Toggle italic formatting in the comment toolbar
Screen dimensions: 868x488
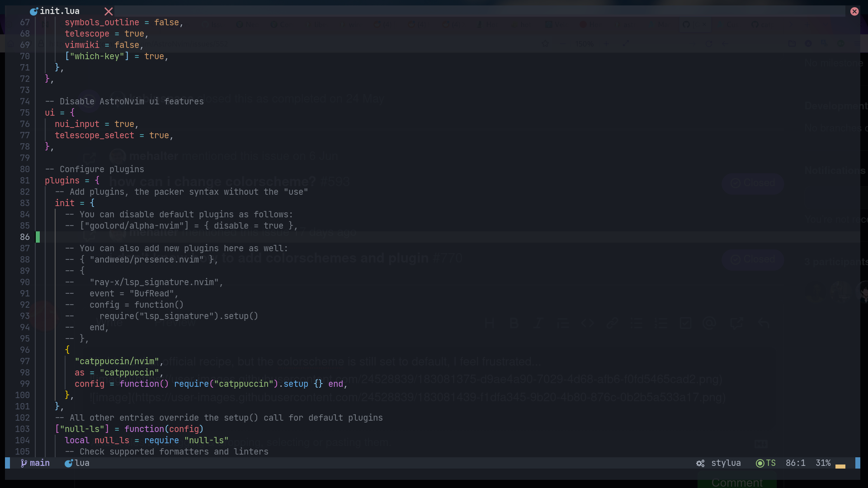click(539, 323)
